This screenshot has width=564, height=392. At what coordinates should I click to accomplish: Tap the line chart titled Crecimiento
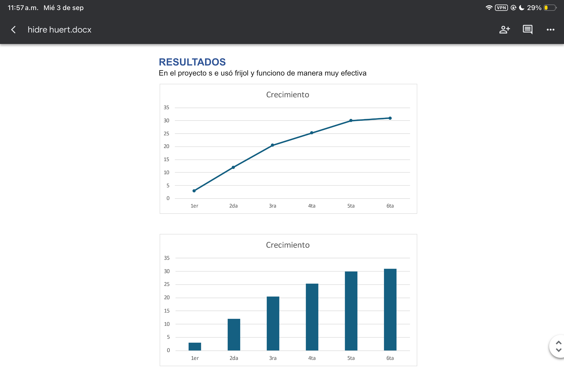(x=288, y=149)
